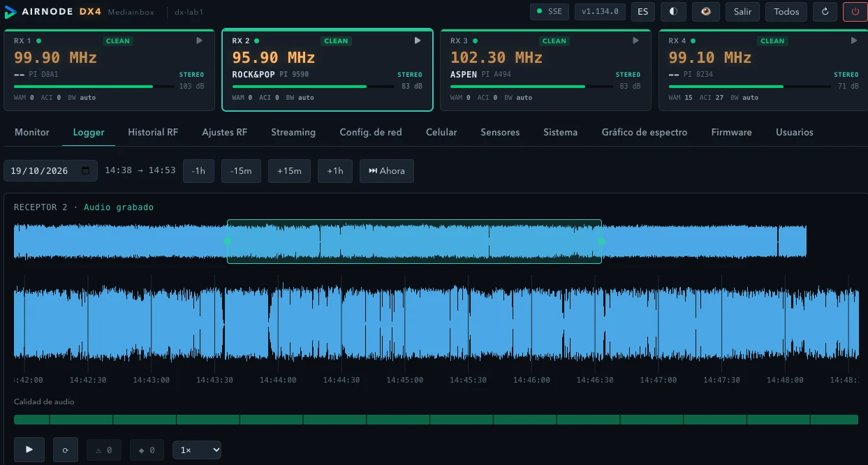Jump to now with the Ahora button
Image resolution: width=868 pixels, height=465 pixels.
tap(387, 171)
